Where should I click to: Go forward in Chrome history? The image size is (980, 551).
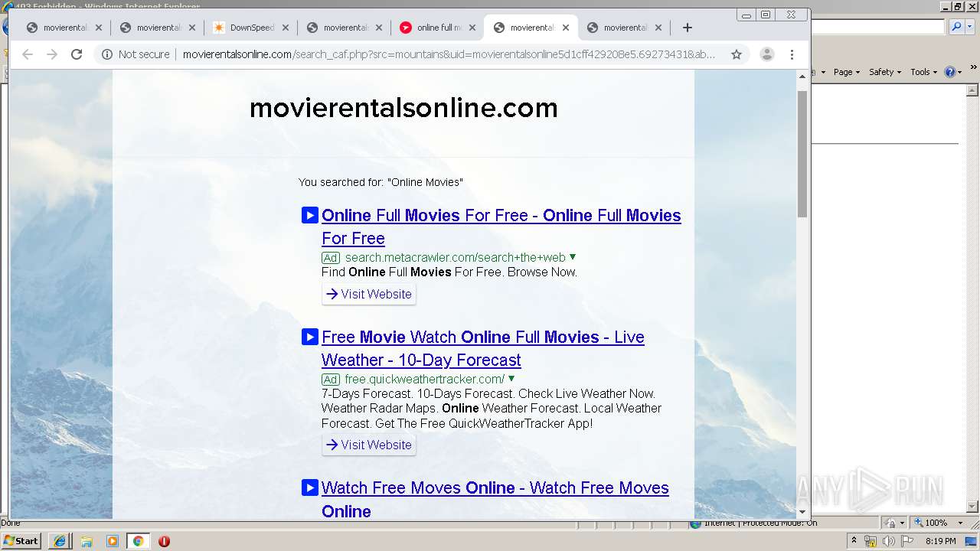tap(52, 54)
